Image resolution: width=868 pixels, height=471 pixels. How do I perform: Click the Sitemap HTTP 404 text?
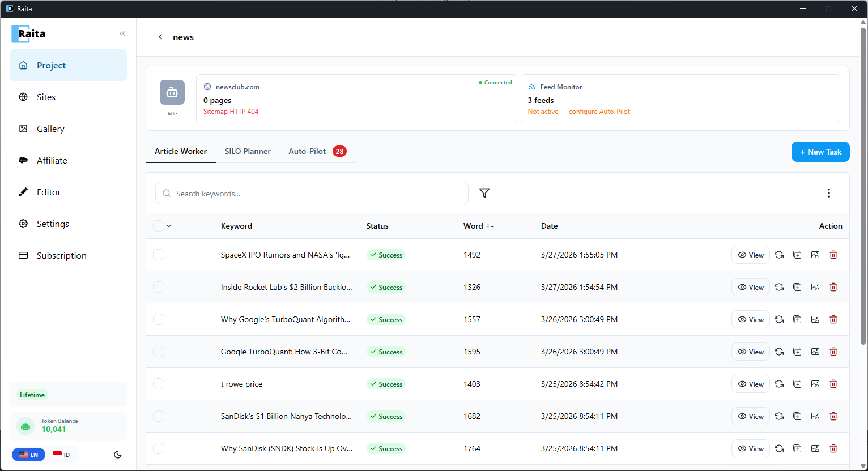(x=231, y=112)
